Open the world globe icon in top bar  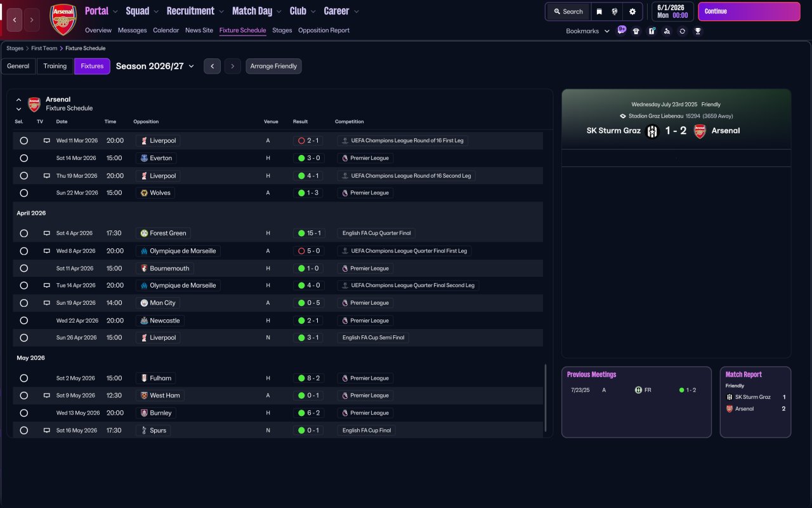tap(615, 11)
